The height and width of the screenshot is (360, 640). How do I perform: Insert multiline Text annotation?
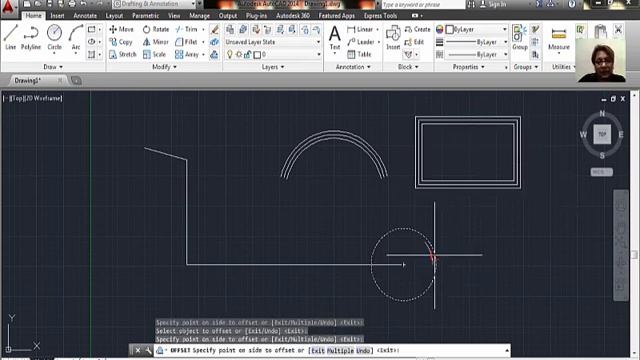click(x=335, y=38)
